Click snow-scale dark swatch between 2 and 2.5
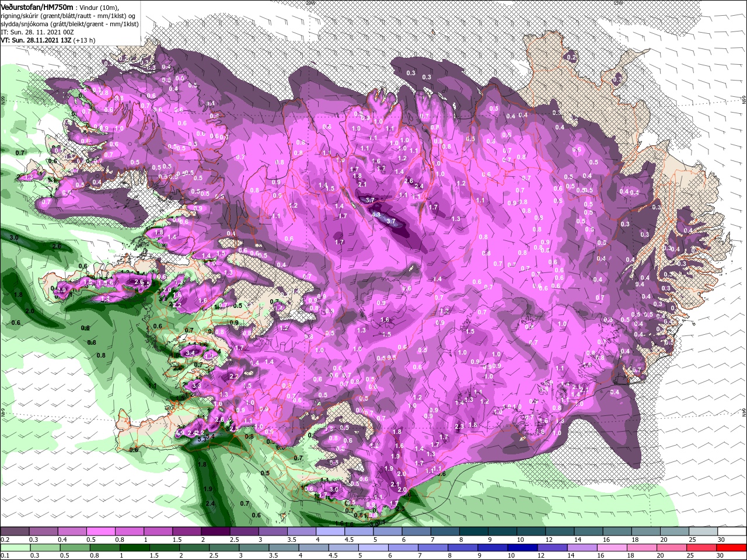Image resolution: width=747 pixels, height=560 pixels. click(x=215, y=531)
